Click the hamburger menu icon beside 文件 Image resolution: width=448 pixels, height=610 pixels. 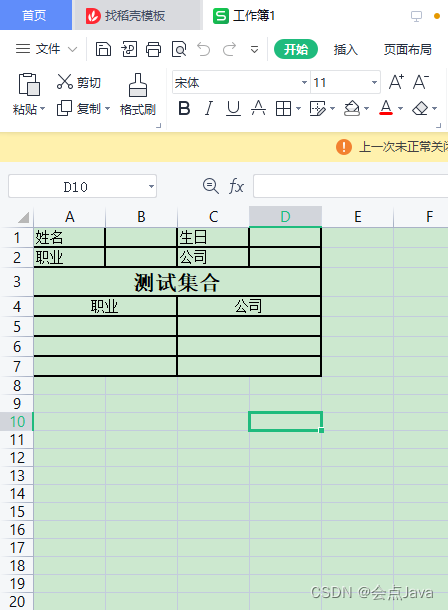23,49
